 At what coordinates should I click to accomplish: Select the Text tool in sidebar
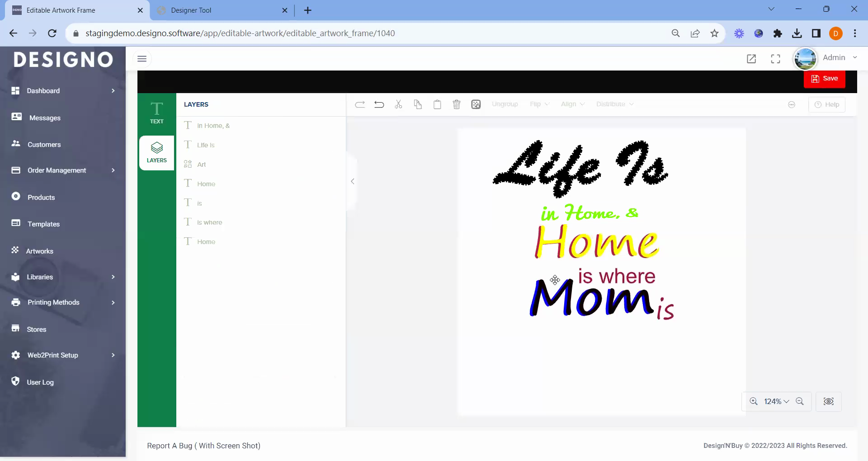pyautogui.click(x=156, y=113)
